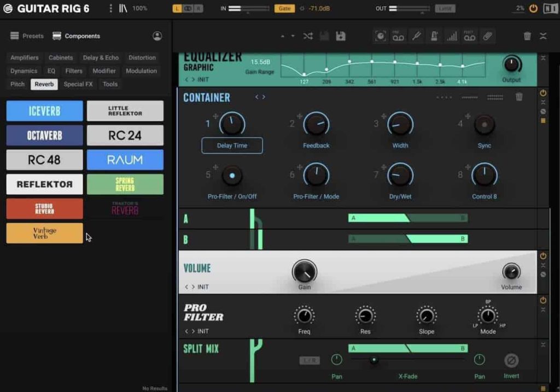Select the Reverb category tab
Image resolution: width=560 pixels, height=392 pixels.
44,84
